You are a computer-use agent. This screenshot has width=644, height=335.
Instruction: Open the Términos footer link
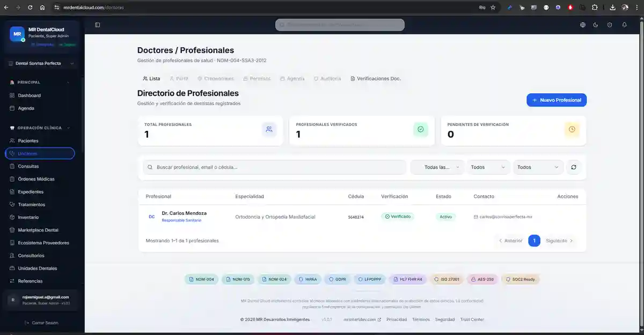tap(421, 319)
